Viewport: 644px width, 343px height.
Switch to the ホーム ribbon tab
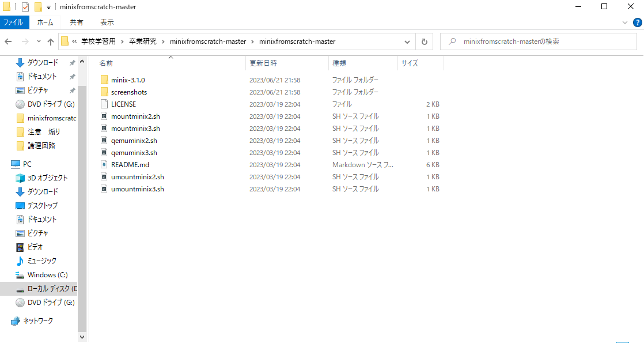45,22
